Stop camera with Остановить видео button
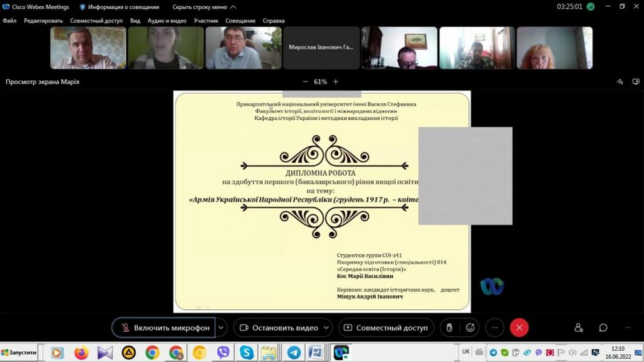The height and width of the screenshot is (362, 644). (277, 327)
